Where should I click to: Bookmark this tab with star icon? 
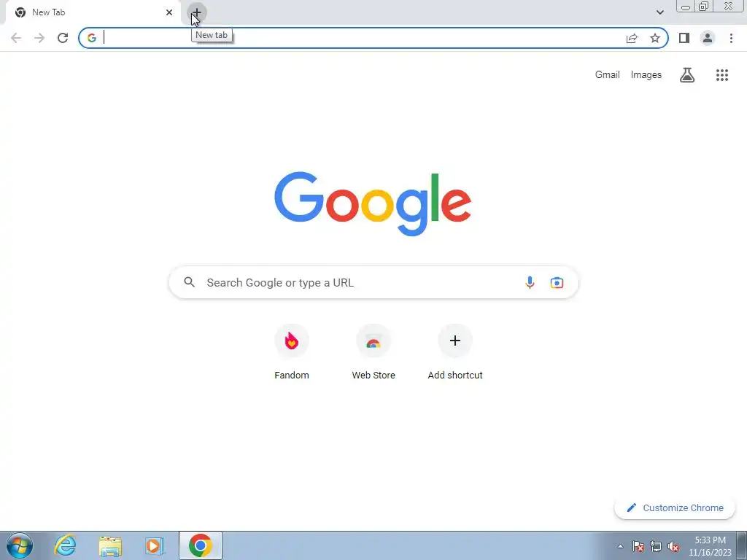tap(655, 38)
